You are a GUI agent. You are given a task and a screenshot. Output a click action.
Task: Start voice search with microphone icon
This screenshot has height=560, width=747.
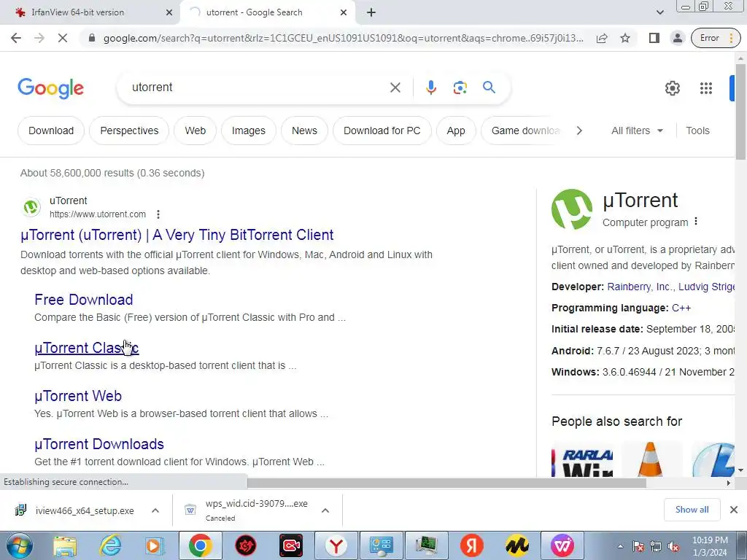coord(430,87)
